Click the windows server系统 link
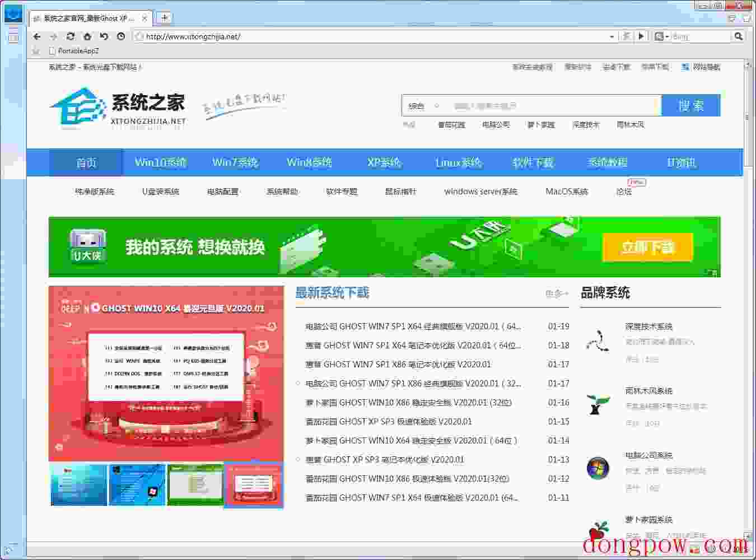 [481, 192]
